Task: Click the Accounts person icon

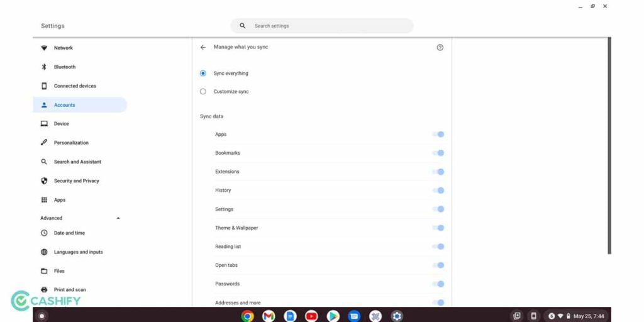Action: click(44, 105)
